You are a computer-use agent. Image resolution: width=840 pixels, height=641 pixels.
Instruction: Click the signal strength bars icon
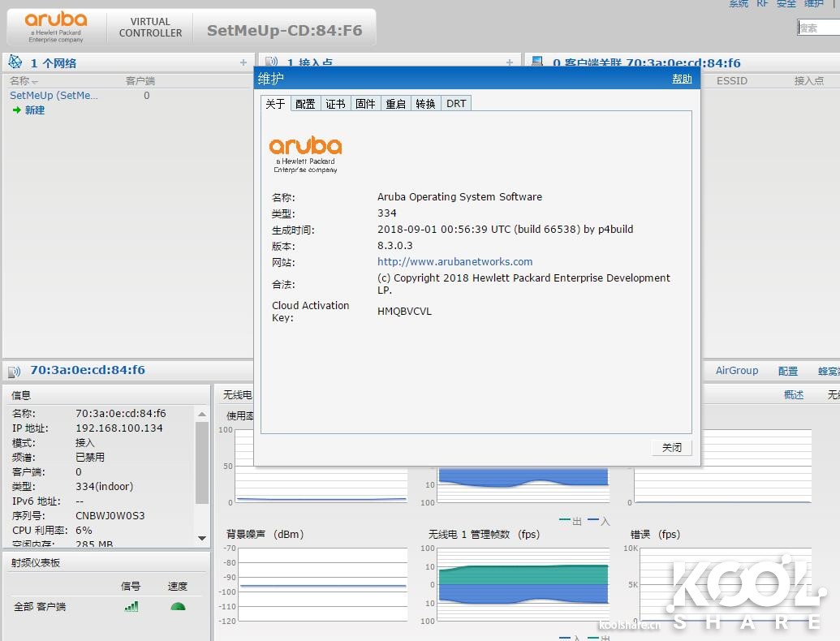click(x=131, y=606)
